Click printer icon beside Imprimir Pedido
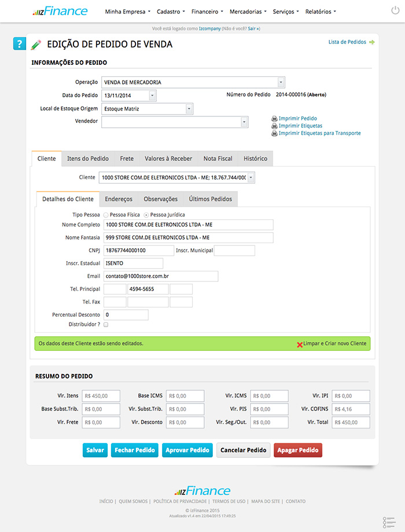The height and width of the screenshot is (532, 405). 274,119
